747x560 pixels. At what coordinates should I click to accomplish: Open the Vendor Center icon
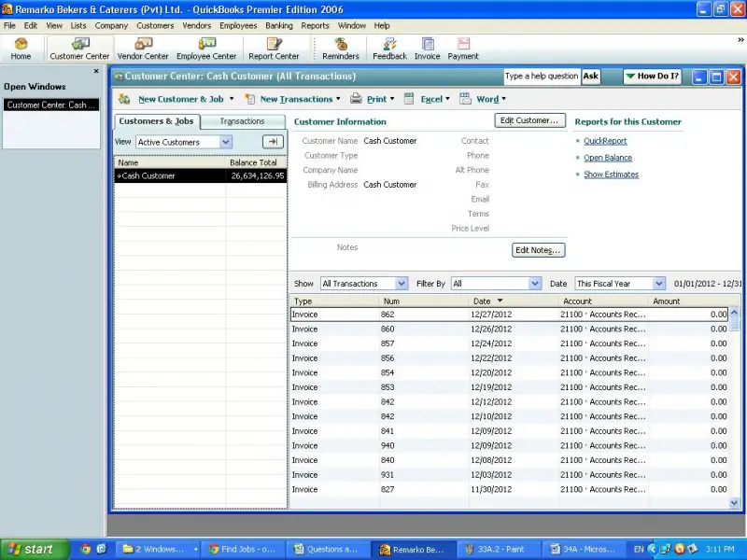(x=143, y=49)
